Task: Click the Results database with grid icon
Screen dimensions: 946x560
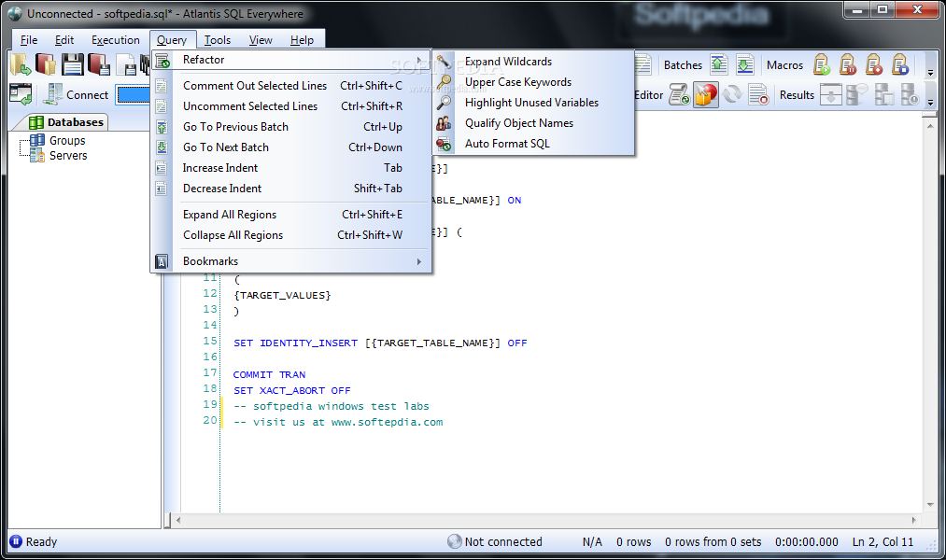Action: [x=883, y=94]
